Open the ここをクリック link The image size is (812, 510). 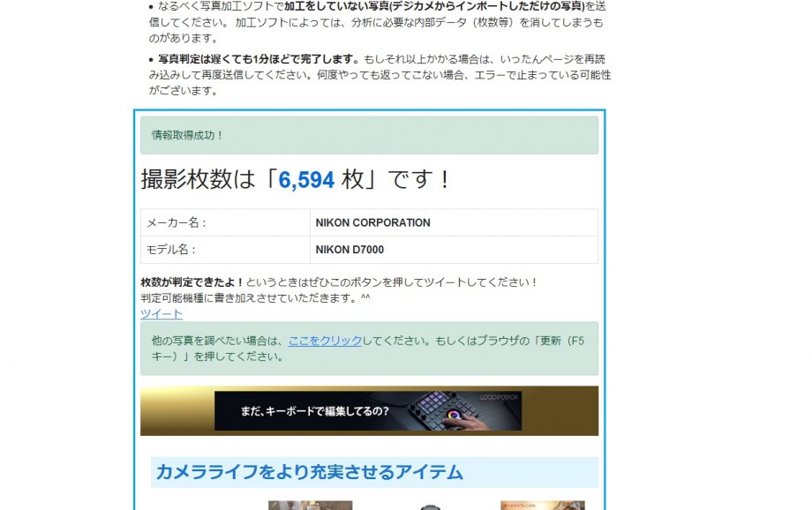pos(325,341)
